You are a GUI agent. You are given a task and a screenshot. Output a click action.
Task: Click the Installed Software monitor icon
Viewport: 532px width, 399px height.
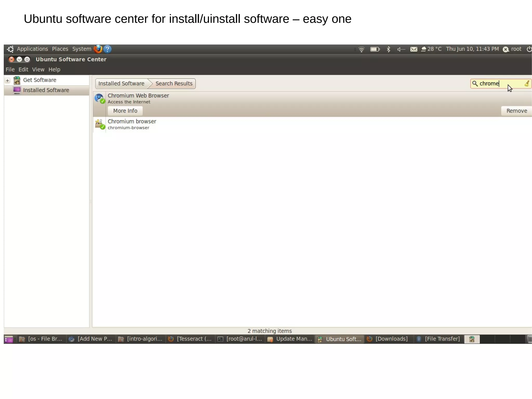[x=17, y=90]
